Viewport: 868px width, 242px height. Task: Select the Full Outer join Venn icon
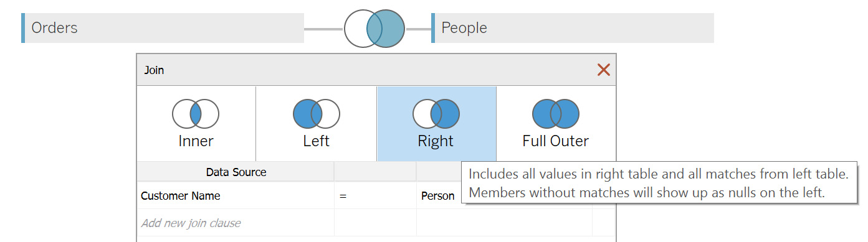[556, 114]
